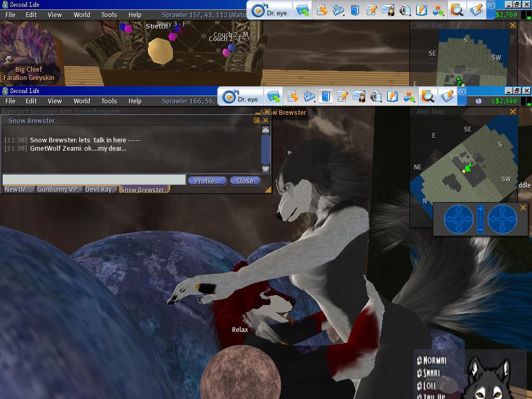The image size is (532, 399).
Task: Click the Dr. eye mail envelope icon
Action: pyautogui.click(x=359, y=97)
